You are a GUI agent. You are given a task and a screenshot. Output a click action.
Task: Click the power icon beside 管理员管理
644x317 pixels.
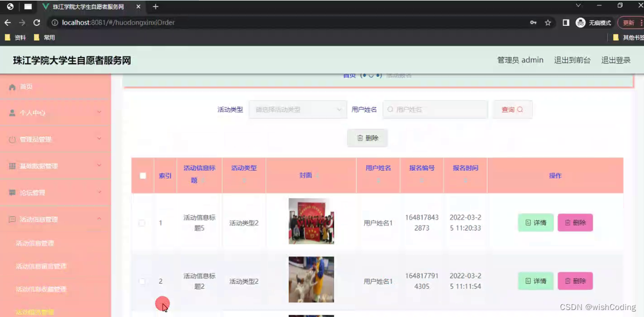[x=12, y=139]
